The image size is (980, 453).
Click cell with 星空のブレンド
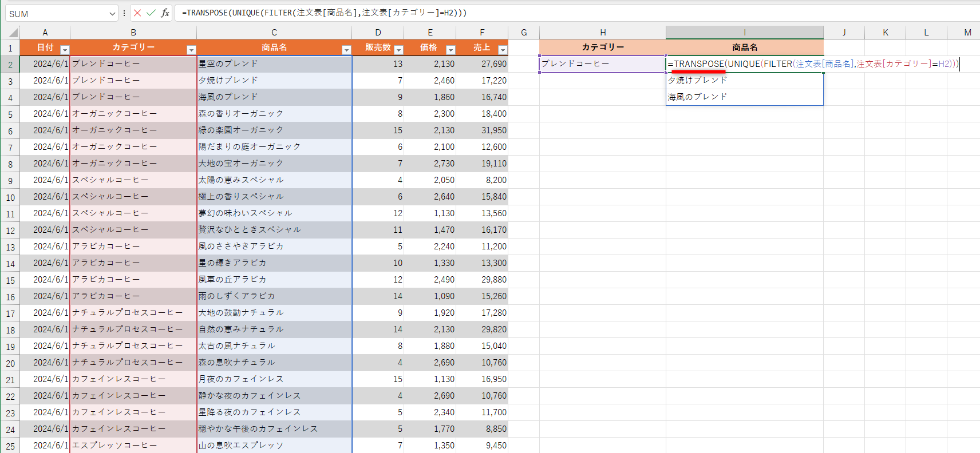(x=274, y=64)
